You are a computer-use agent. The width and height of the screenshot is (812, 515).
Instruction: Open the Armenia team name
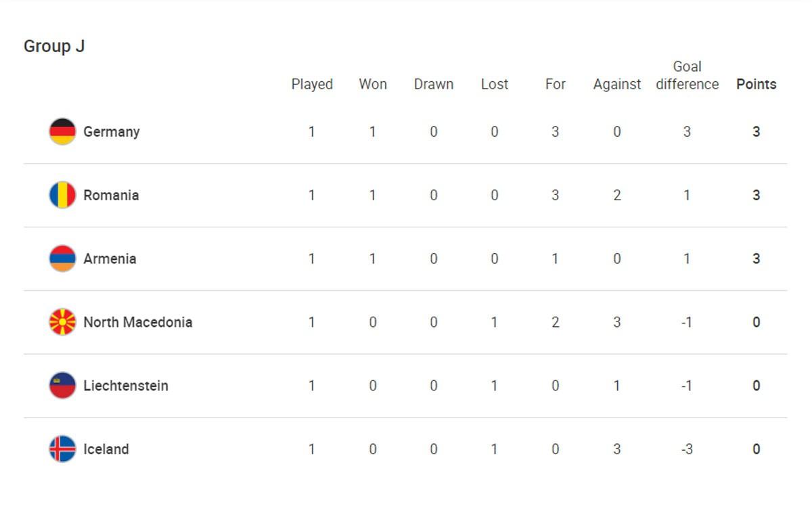tap(110, 259)
